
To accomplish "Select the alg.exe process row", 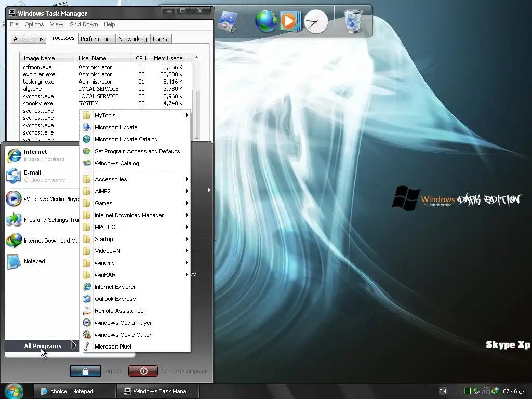I will pyautogui.click(x=106, y=89).
